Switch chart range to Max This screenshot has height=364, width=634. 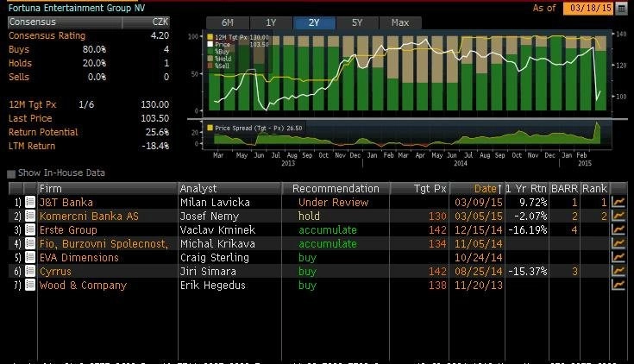pos(400,22)
